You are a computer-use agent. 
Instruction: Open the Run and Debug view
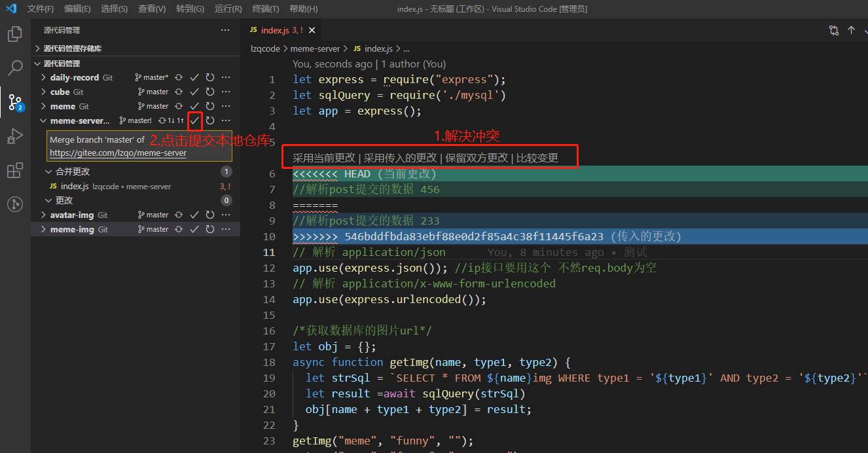(14, 136)
